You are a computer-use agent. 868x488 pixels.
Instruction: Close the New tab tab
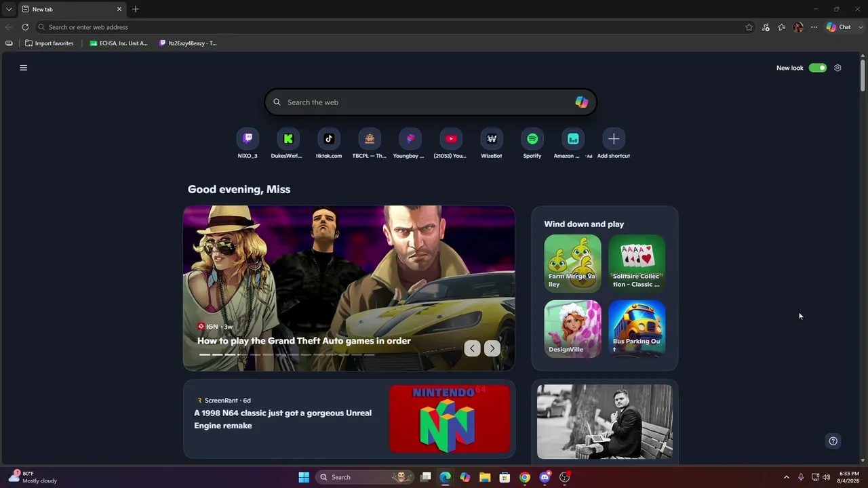coord(119,9)
